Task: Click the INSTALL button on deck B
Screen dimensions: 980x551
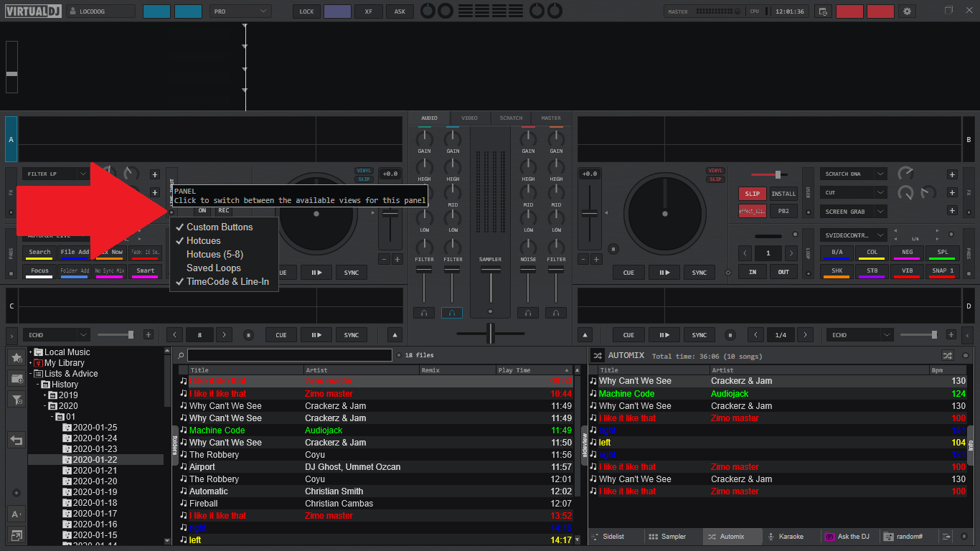Action: tap(783, 194)
